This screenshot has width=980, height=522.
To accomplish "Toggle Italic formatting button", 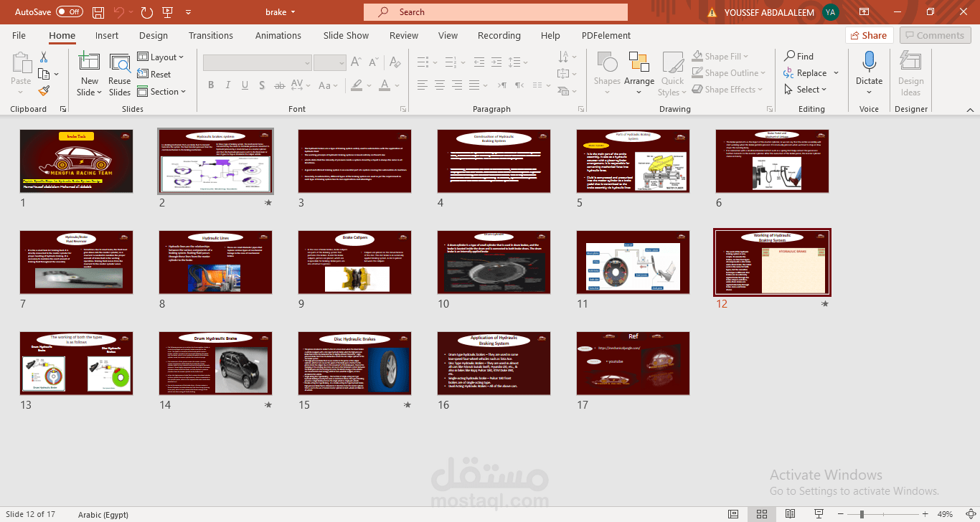I will tap(227, 85).
